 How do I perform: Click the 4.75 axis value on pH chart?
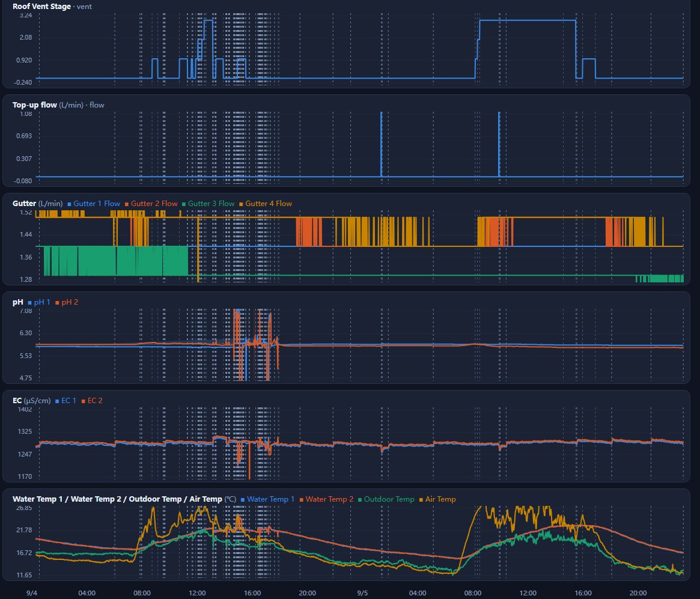click(x=26, y=378)
